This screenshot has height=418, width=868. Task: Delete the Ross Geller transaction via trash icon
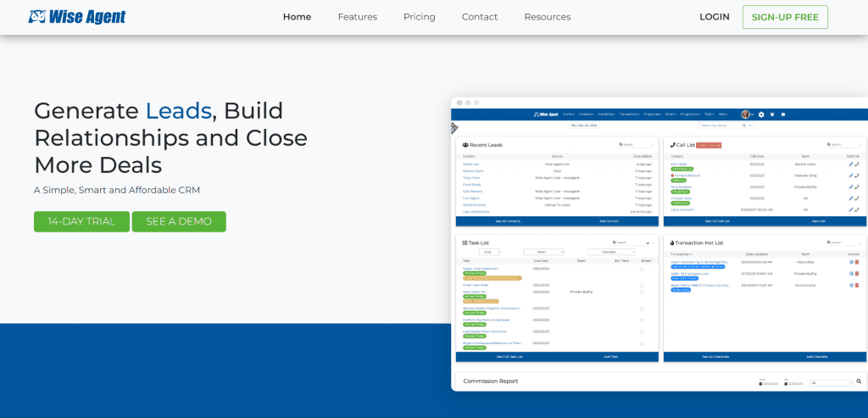[857, 262]
